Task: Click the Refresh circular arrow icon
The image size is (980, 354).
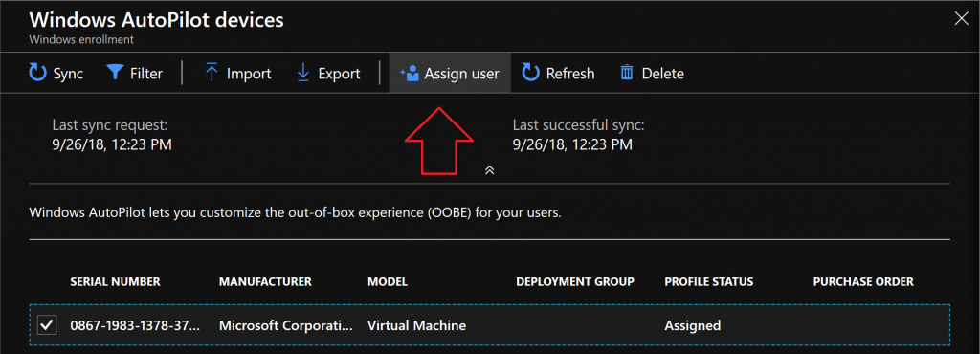Action: pos(530,74)
